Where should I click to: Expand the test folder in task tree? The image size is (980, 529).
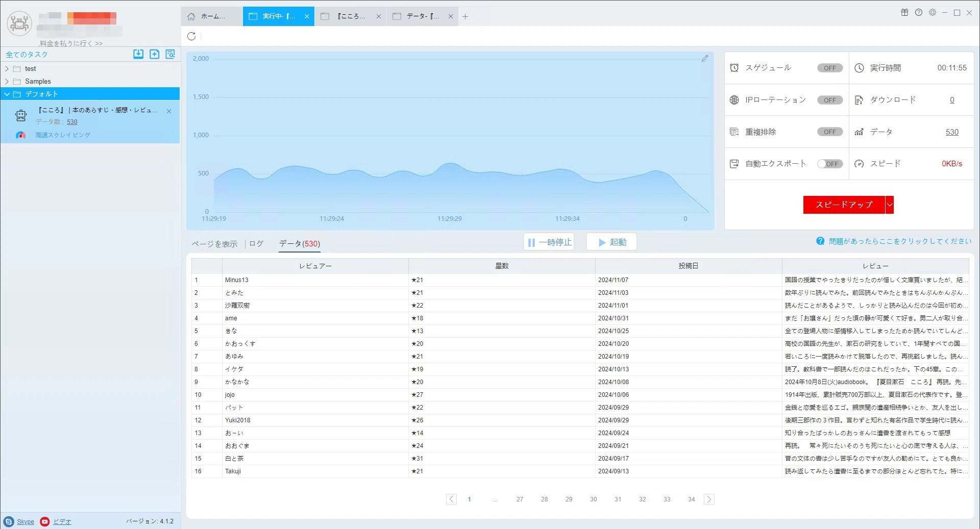coord(7,69)
